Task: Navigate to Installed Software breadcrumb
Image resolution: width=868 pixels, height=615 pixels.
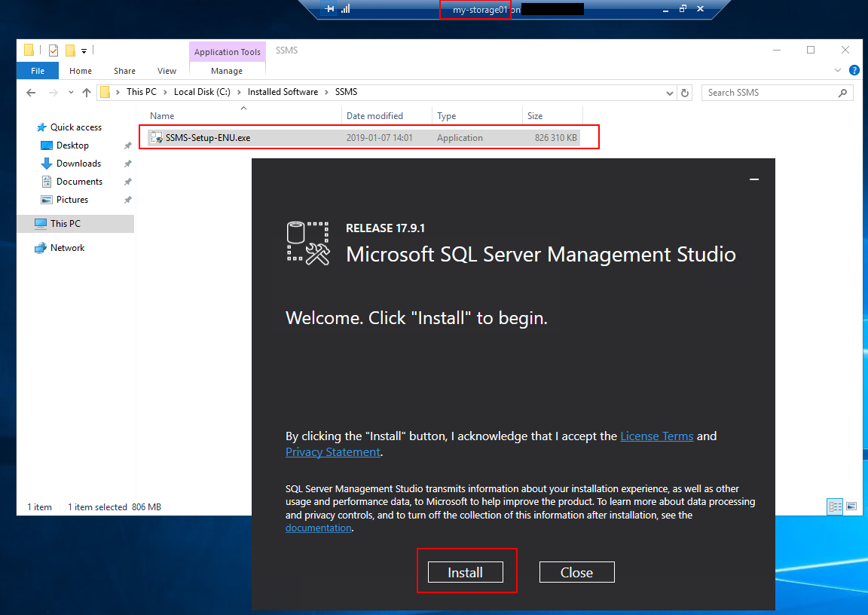Action: click(x=283, y=92)
